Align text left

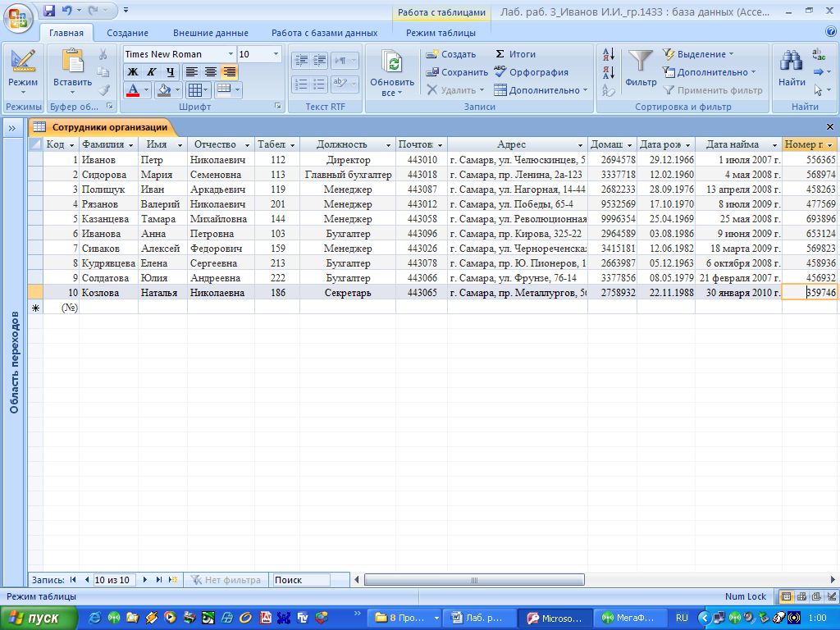point(191,72)
